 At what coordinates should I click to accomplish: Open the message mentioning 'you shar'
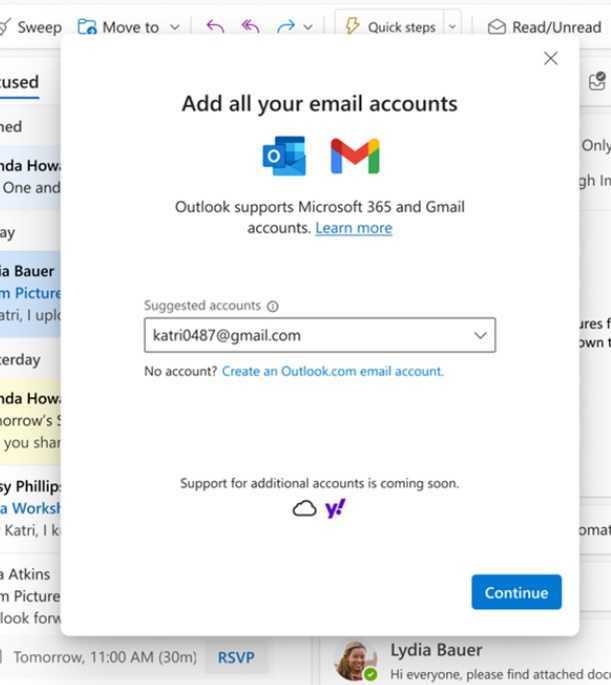click(30, 421)
